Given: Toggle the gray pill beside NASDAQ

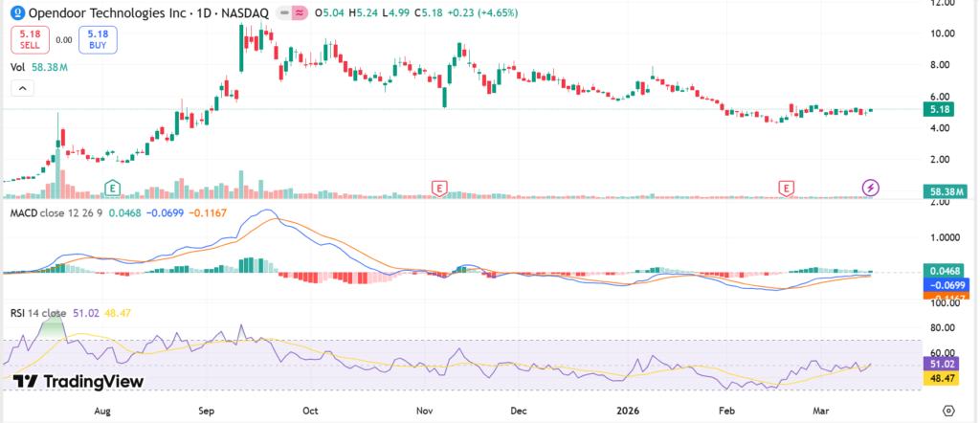Looking at the screenshot, I should [x=283, y=14].
